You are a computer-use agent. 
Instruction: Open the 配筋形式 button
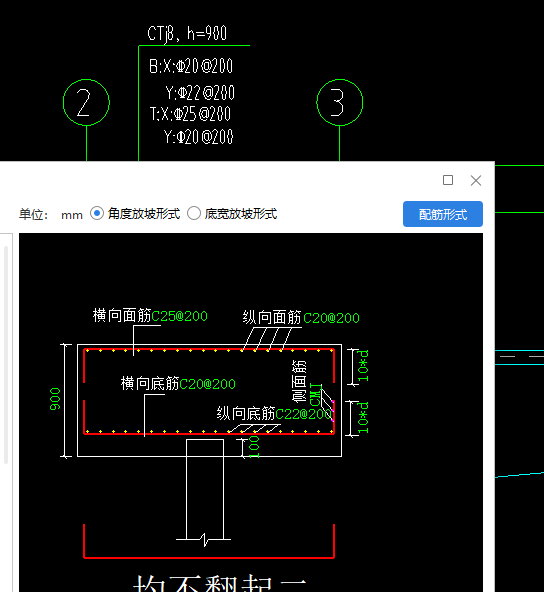(x=443, y=214)
